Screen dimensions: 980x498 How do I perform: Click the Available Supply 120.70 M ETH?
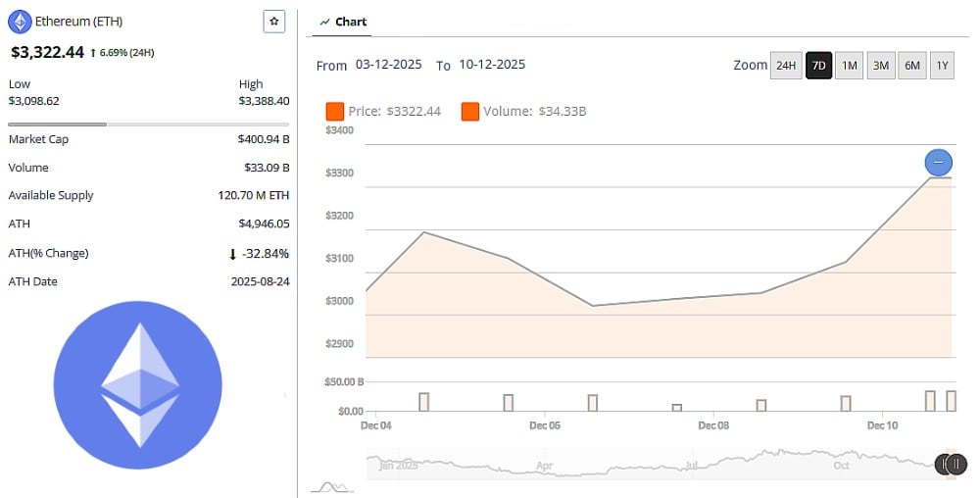pos(254,196)
